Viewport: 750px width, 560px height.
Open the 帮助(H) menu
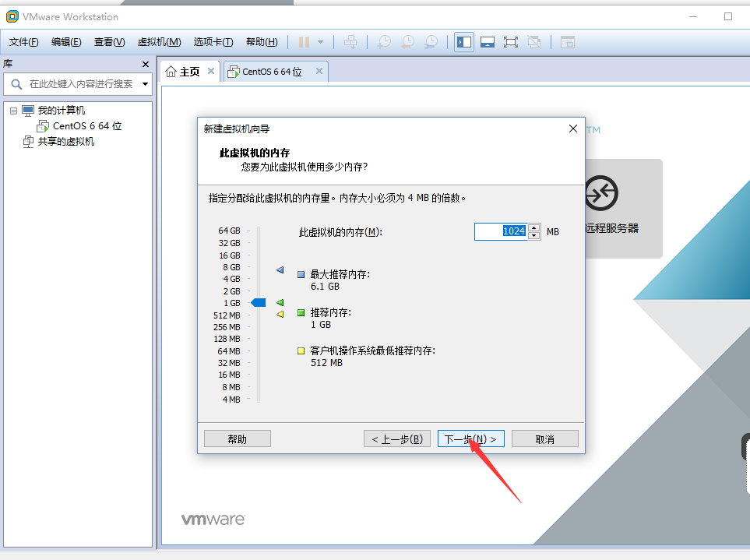point(262,42)
